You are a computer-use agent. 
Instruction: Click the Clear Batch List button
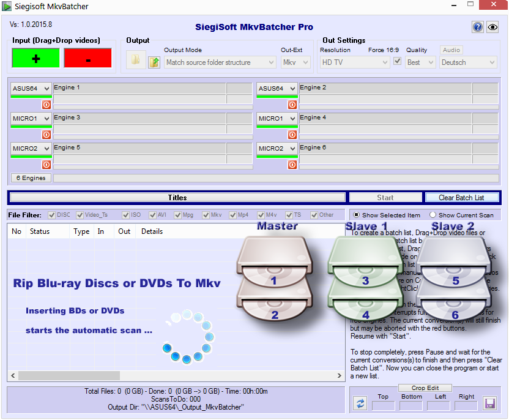click(x=462, y=198)
